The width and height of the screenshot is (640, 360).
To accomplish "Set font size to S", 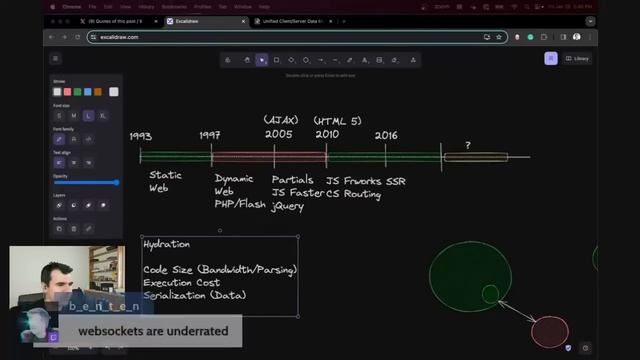I will pyautogui.click(x=59, y=116).
